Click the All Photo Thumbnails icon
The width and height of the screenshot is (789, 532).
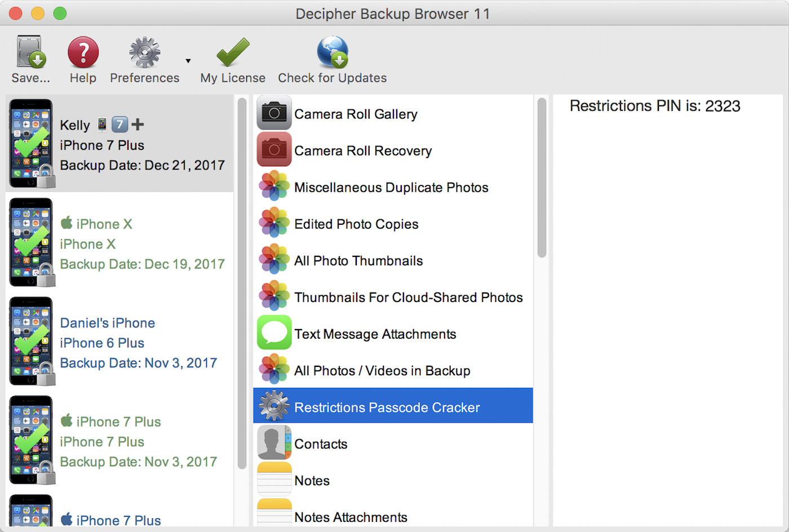pyautogui.click(x=274, y=260)
